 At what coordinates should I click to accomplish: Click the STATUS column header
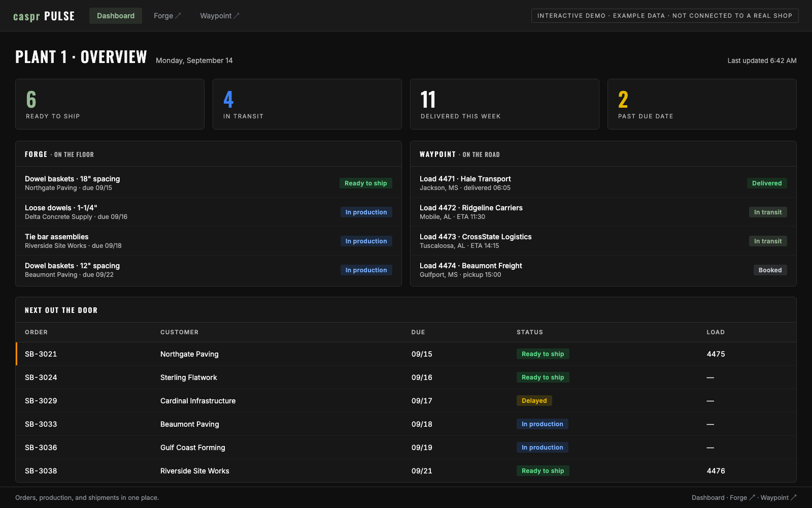pyautogui.click(x=530, y=332)
